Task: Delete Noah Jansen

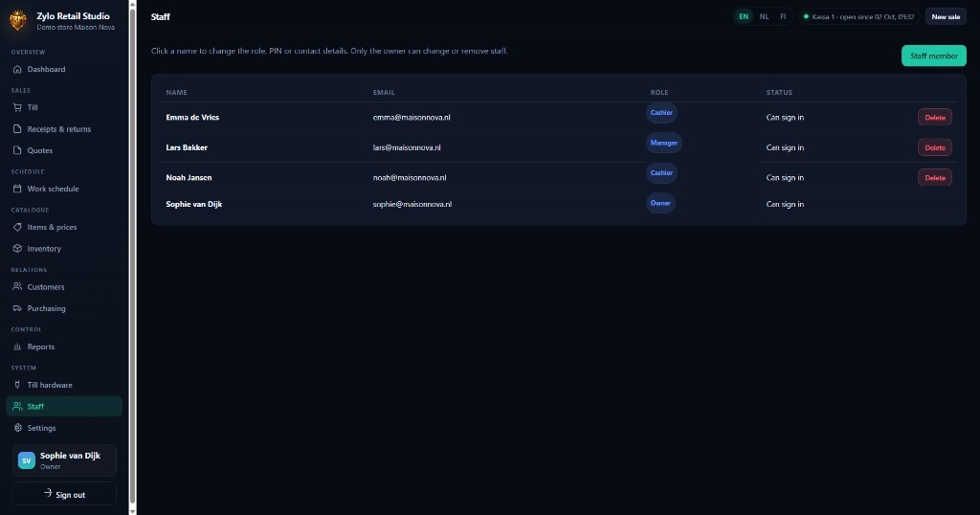Action: [935, 177]
